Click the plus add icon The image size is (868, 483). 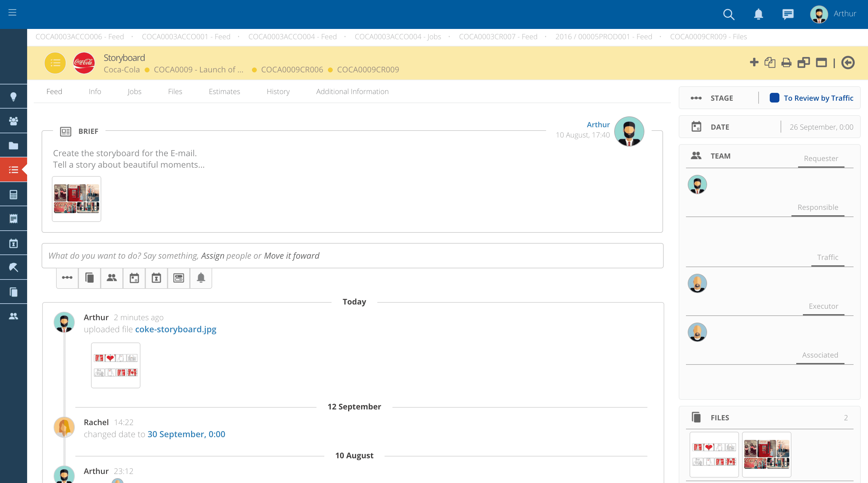coord(754,62)
